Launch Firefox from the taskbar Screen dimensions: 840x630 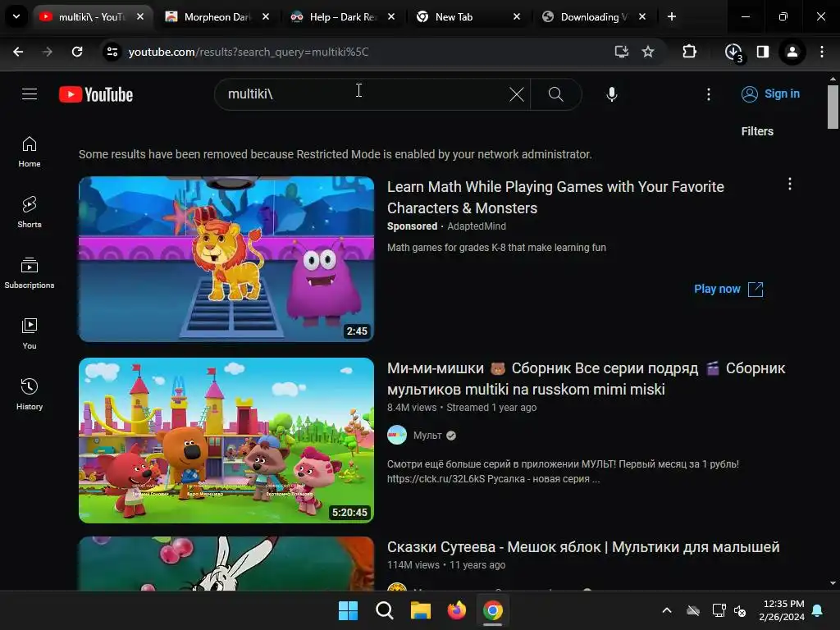click(456, 610)
